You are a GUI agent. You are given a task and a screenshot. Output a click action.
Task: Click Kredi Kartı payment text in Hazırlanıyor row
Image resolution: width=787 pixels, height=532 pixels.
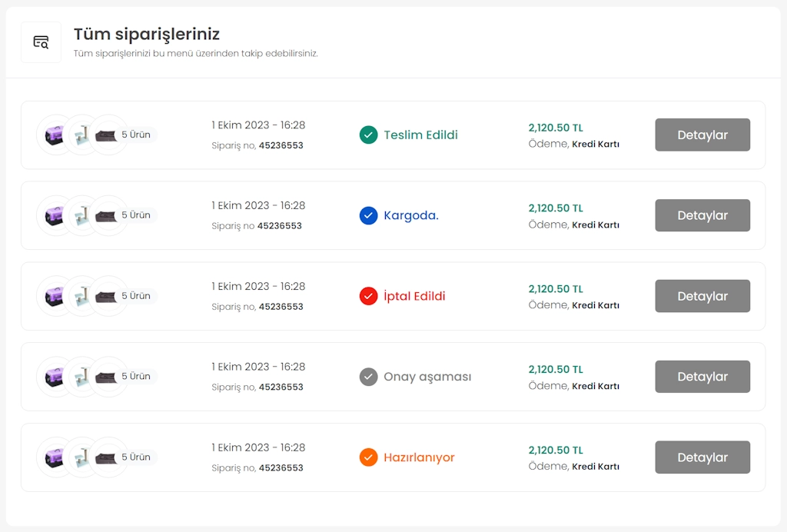[x=596, y=466]
